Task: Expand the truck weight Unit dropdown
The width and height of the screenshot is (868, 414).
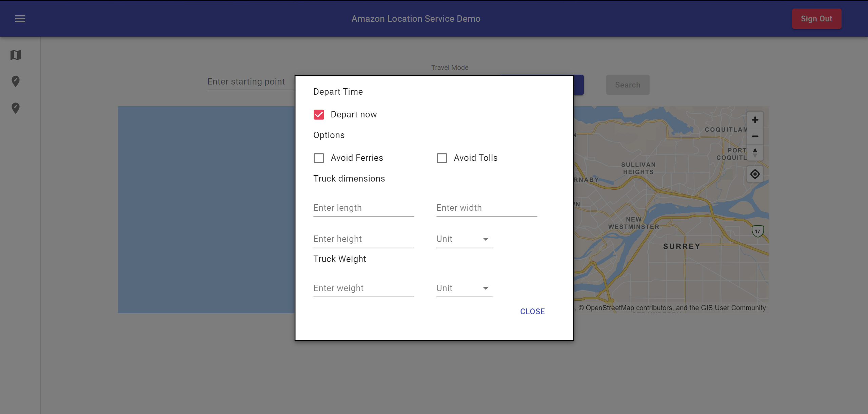Action: tap(463, 288)
